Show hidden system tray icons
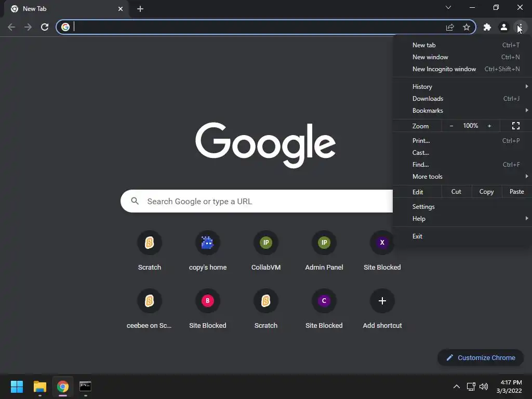 pos(457,387)
